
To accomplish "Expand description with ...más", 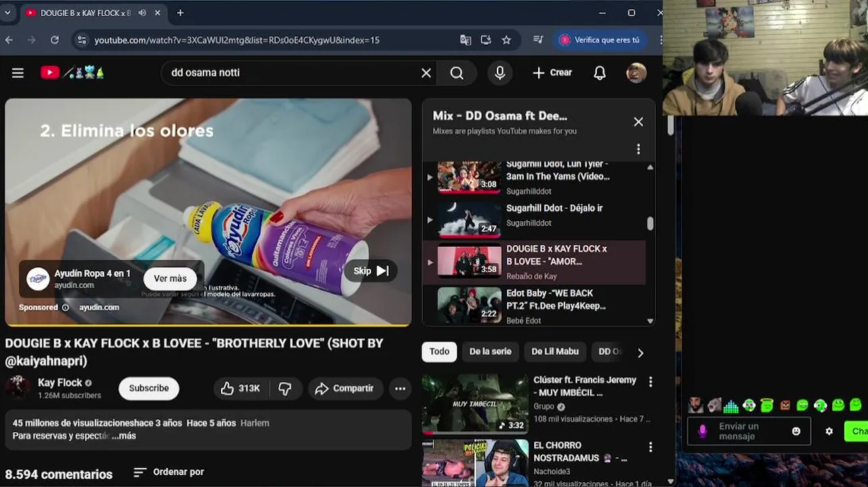I will click(x=124, y=436).
